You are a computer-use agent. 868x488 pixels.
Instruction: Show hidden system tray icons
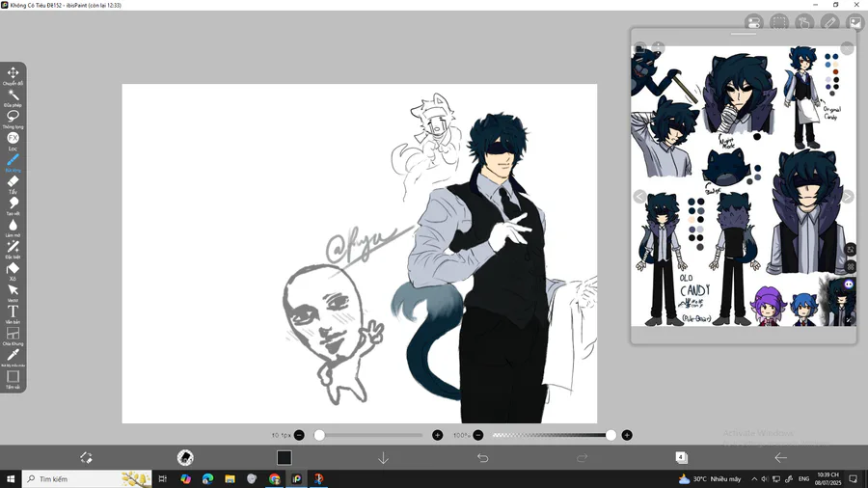click(x=754, y=479)
